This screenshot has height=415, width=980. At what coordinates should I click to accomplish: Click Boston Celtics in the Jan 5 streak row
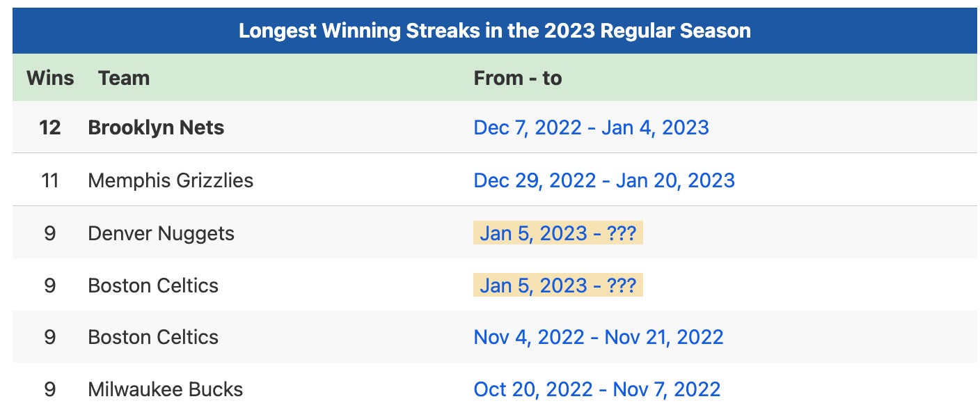(x=153, y=285)
